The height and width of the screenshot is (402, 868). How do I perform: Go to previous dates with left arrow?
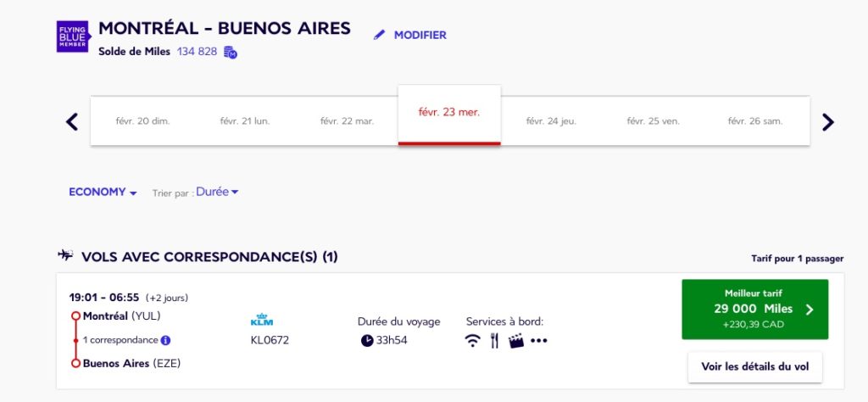coord(72,121)
